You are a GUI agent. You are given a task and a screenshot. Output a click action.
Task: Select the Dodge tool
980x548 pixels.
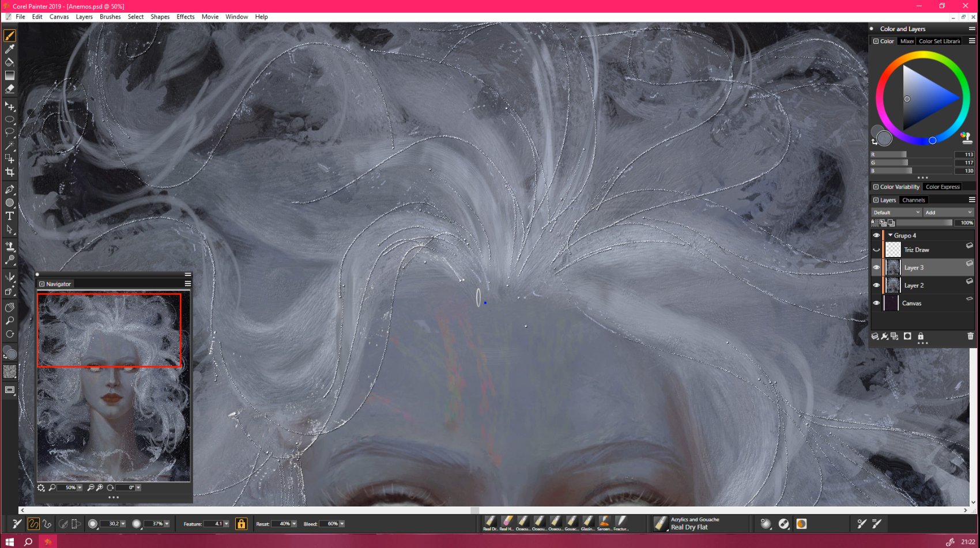coord(10,260)
